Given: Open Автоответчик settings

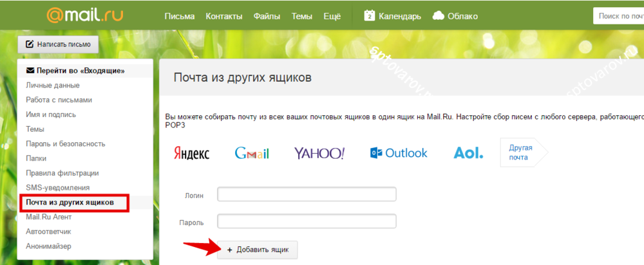Looking at the screenshot, I should tap(48, 232).
